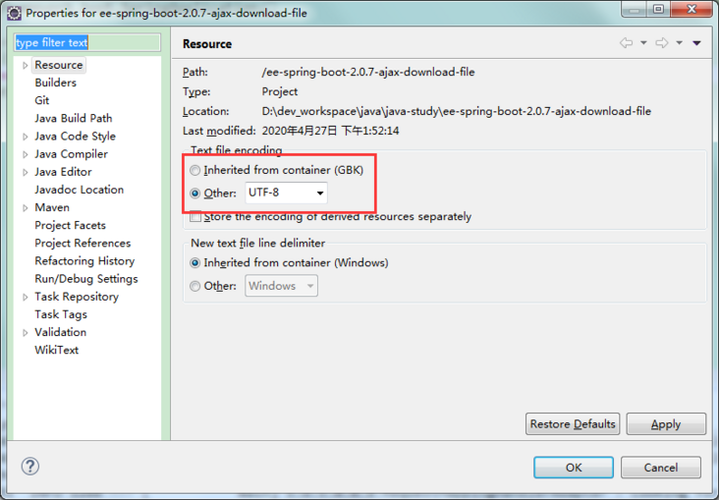Viewport: 719px width, 500px height.
Task: Select Java Compiler item
Action: tap(71, 154)
